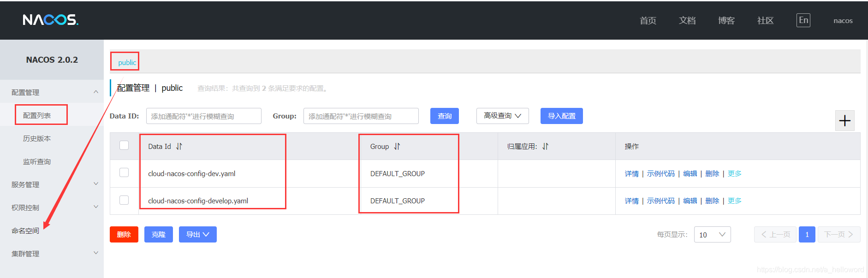View 详情 for cloud-nacos-config-dev.yaml
This screenshot has height=278, width=868.
632,174
